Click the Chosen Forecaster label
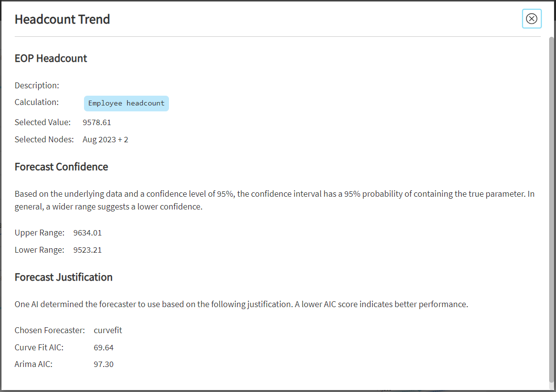 50,330
